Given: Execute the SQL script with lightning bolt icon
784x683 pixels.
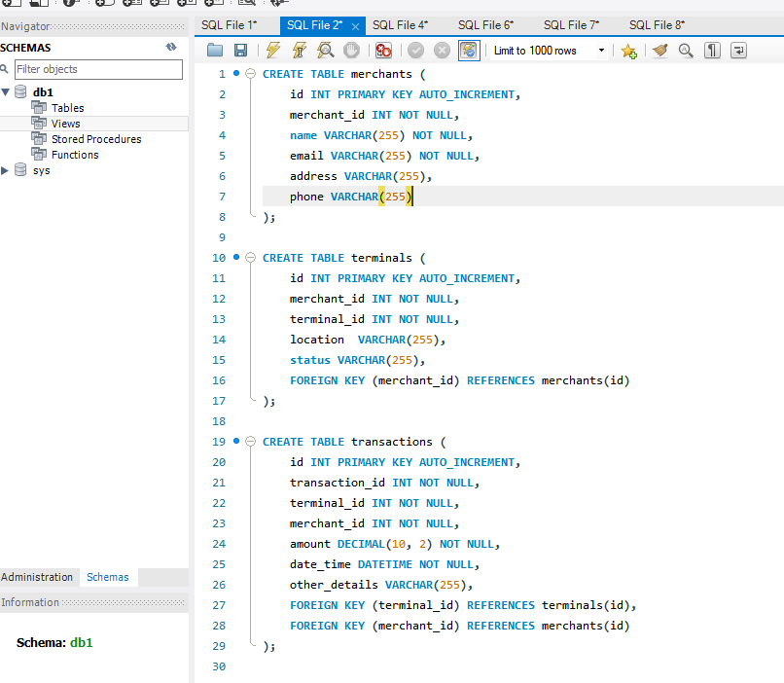Looking at the screenshot, I should coord(272,50).
